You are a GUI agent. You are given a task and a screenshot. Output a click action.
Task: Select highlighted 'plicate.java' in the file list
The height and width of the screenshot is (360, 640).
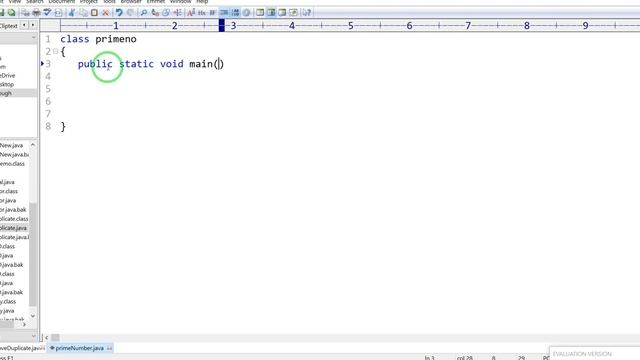click(13, 228)
